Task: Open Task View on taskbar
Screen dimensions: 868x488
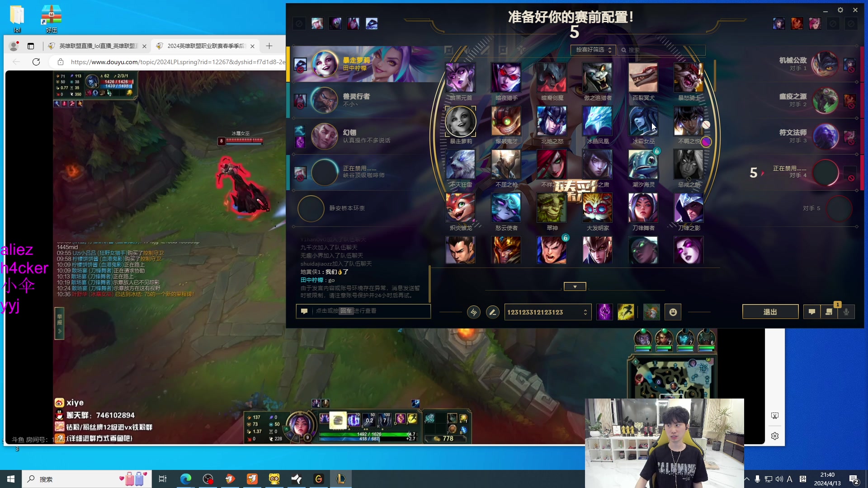Action: [163, 479]
